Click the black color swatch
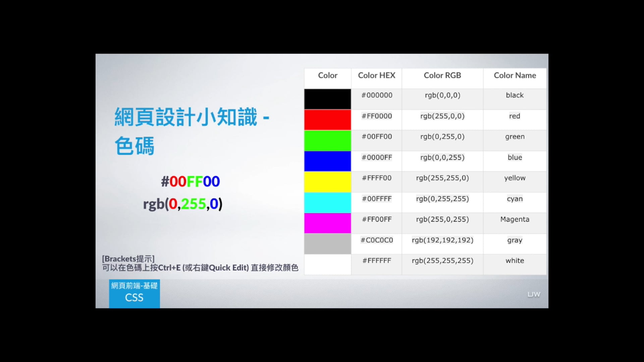 pyautogui.click(x=327, y=99)
